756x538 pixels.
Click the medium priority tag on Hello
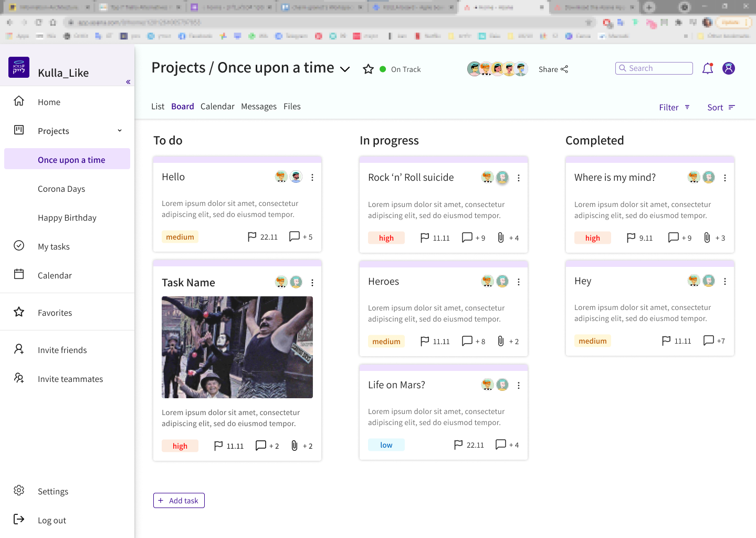[180, 237]
